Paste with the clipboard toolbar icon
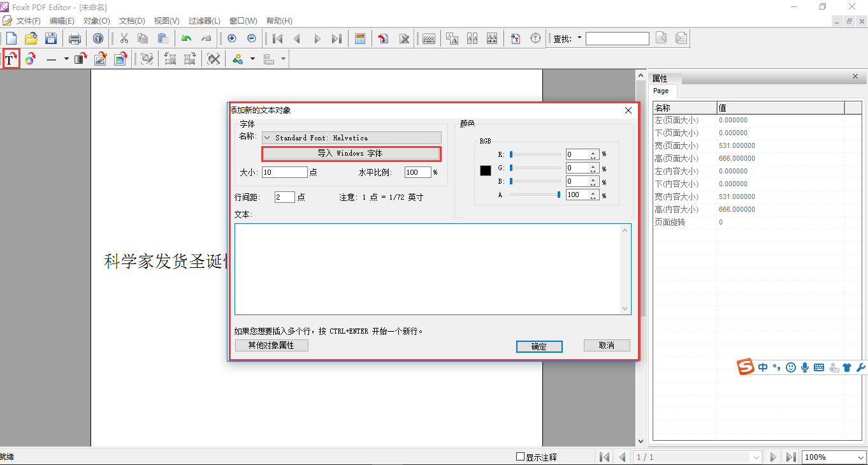 (163, 38)
